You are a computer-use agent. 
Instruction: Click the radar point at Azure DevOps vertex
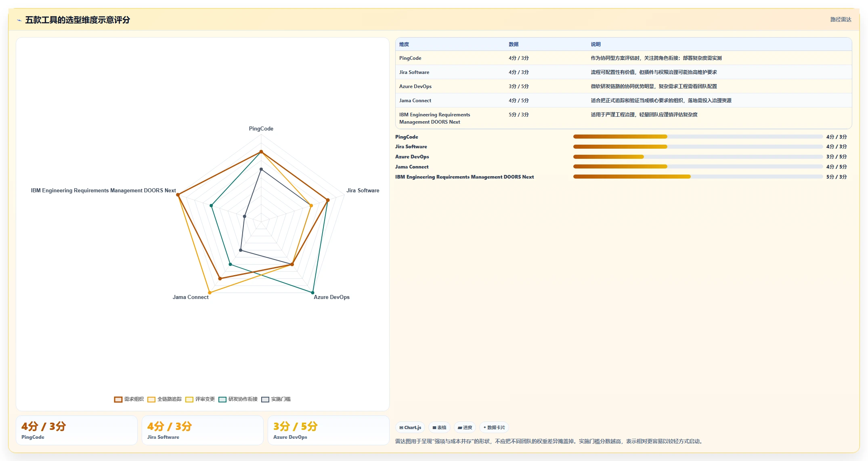click(x=312, y=293)
